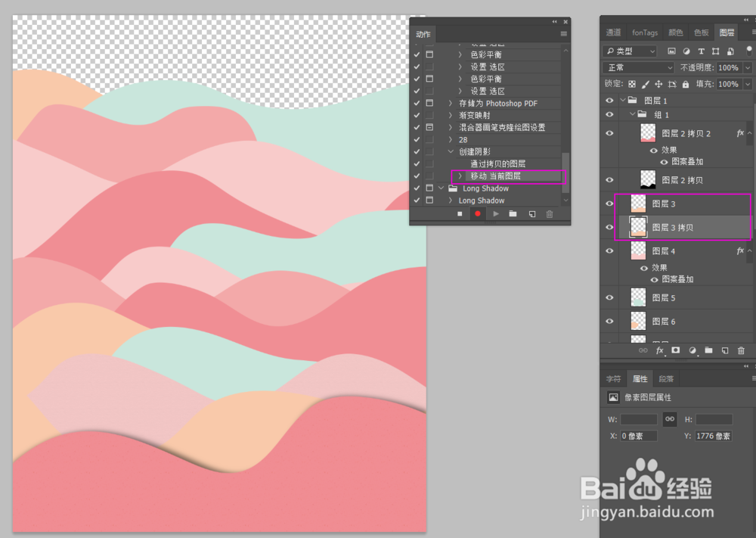Screen dimensions: 756x538
Task: Toggle visibility of 图层 5
Action: (x=609, y=297)
